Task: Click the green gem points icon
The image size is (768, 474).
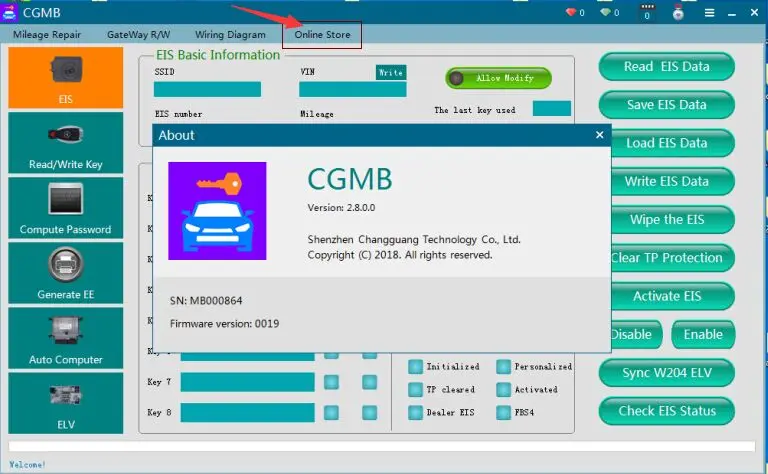Action: (605, 12)
